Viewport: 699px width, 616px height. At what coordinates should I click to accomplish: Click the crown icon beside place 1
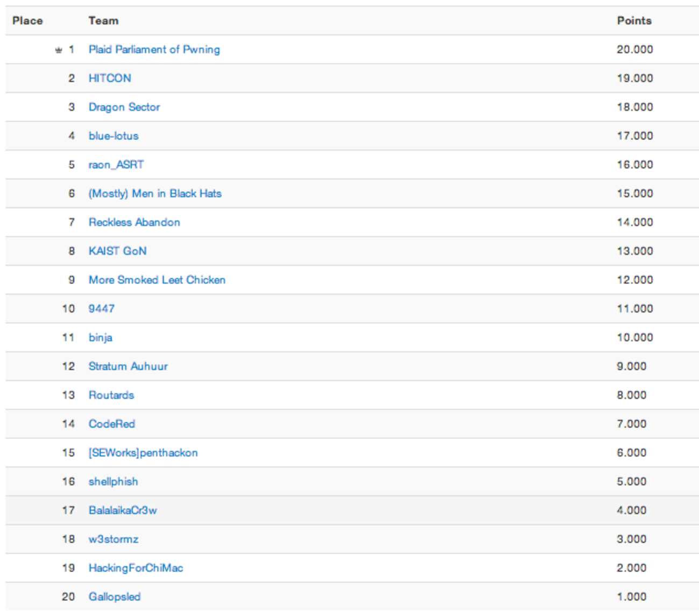click(x=59, y=50)
